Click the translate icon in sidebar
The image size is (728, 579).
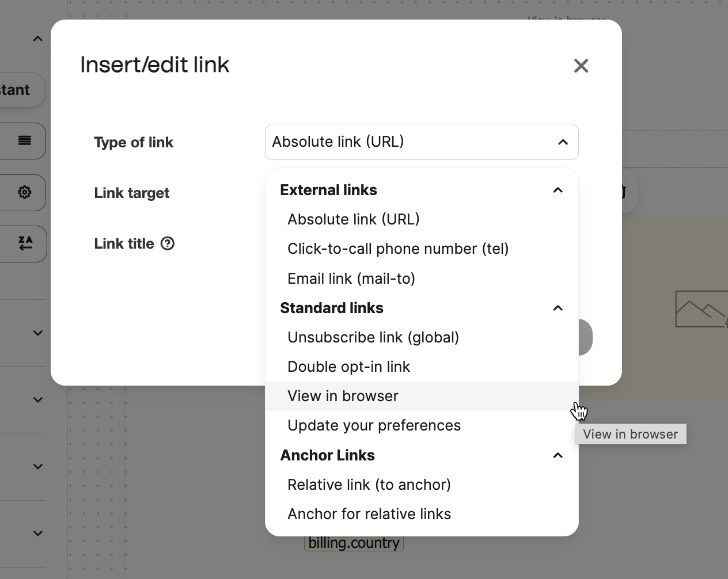25,243
